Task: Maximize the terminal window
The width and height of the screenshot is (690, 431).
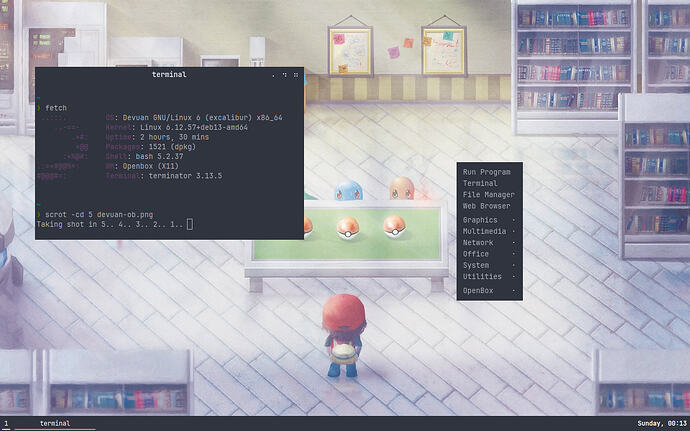Action: [285, 75]
